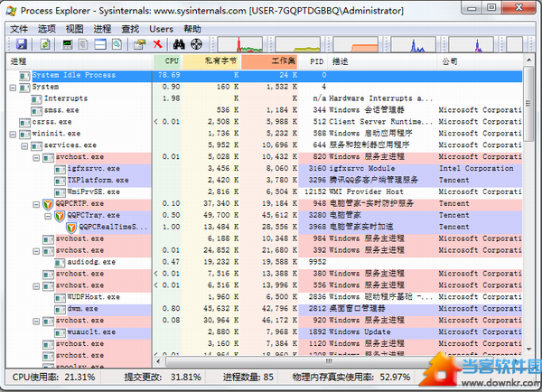Click the 进程数量: 85 status entry

[248, 378]
